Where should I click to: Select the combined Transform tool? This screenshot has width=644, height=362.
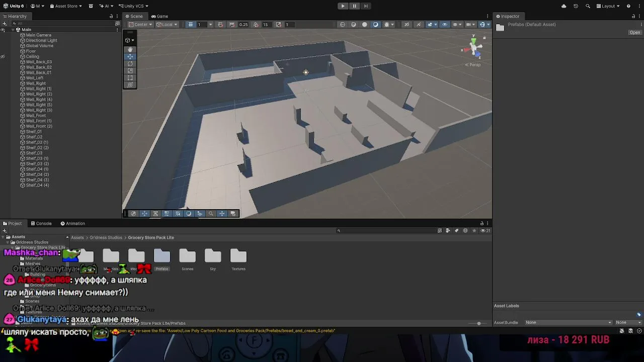click(130, 84)
